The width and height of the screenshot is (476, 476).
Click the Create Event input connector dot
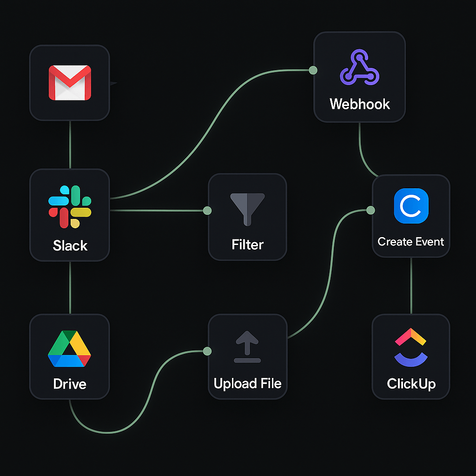click(x=370, y=210)
